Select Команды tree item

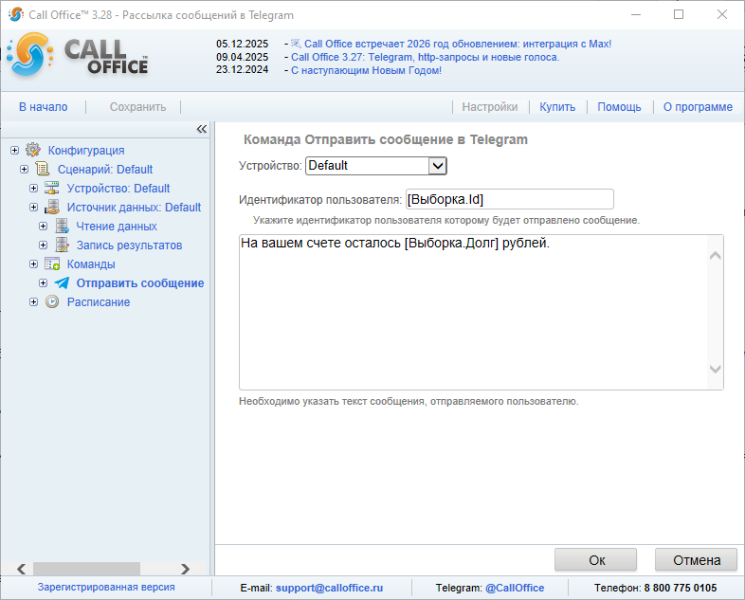click(91, 264)
